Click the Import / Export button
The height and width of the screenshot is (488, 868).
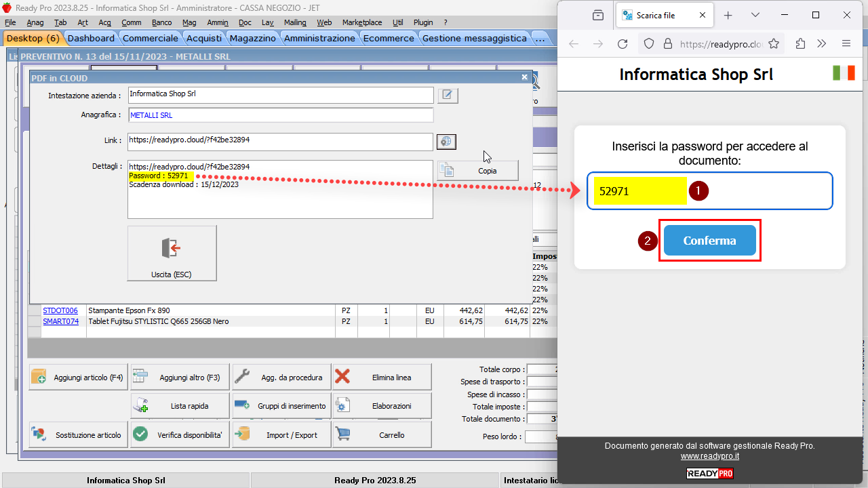(281, 435)
